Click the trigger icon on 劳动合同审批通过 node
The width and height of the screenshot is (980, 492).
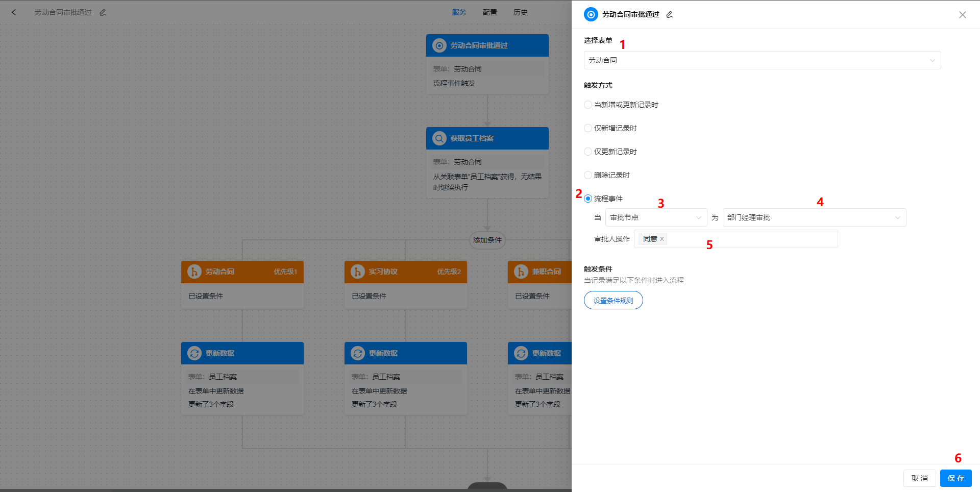439,45
